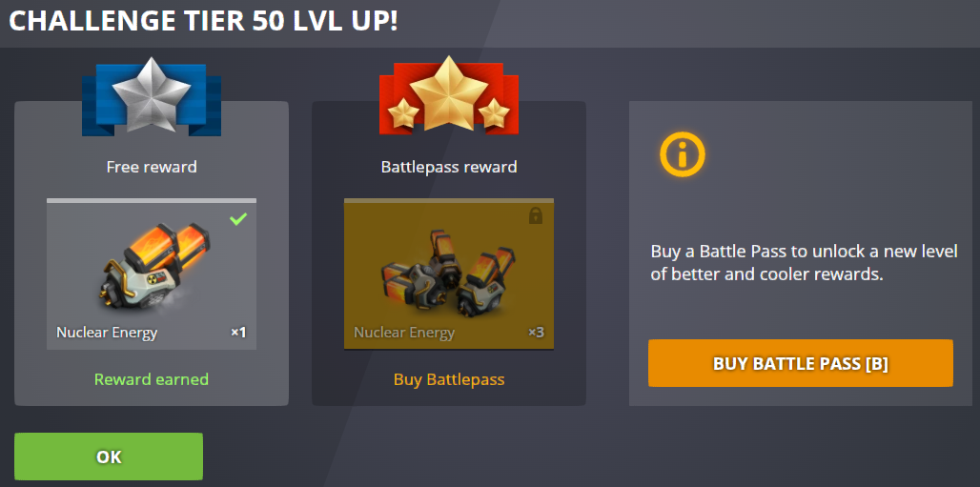980x487 pixels.
Task: Open the orange Buy Battlepass link
Action: (x=449, y=379)
